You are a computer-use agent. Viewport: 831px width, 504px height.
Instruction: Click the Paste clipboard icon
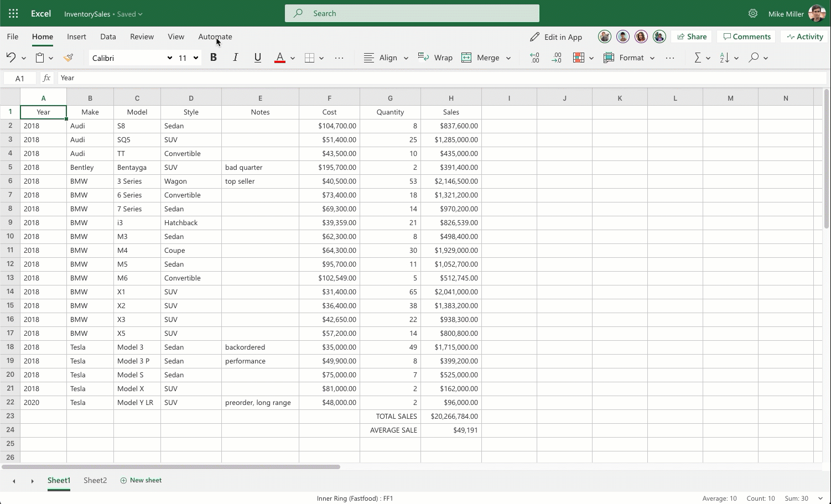click(x=39, y=57)
